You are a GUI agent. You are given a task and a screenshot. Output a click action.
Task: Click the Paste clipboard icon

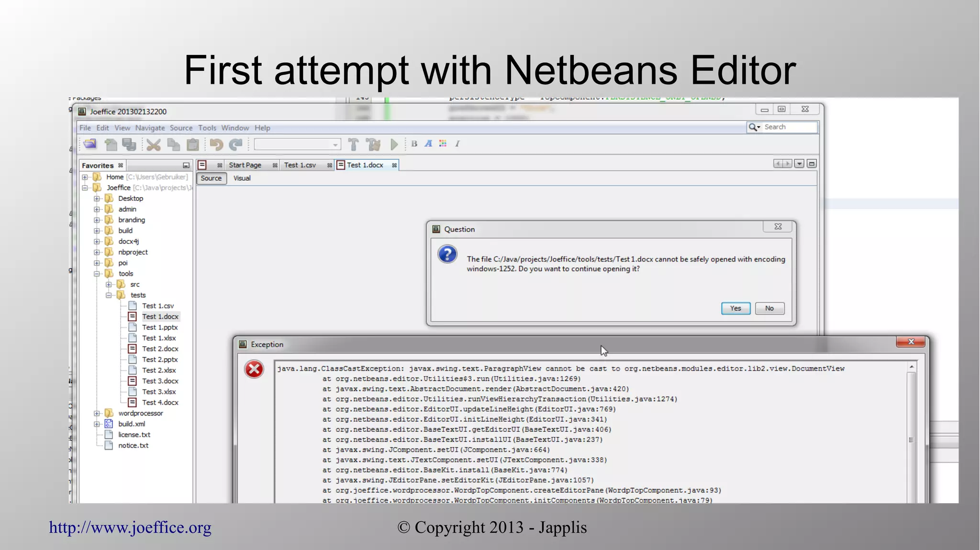pyautogui.click(x=193, y=144)
